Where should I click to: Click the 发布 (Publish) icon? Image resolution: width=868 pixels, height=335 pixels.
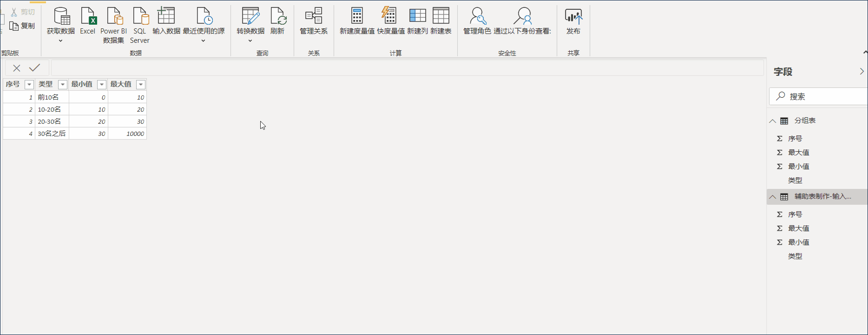tap(573, 16)
